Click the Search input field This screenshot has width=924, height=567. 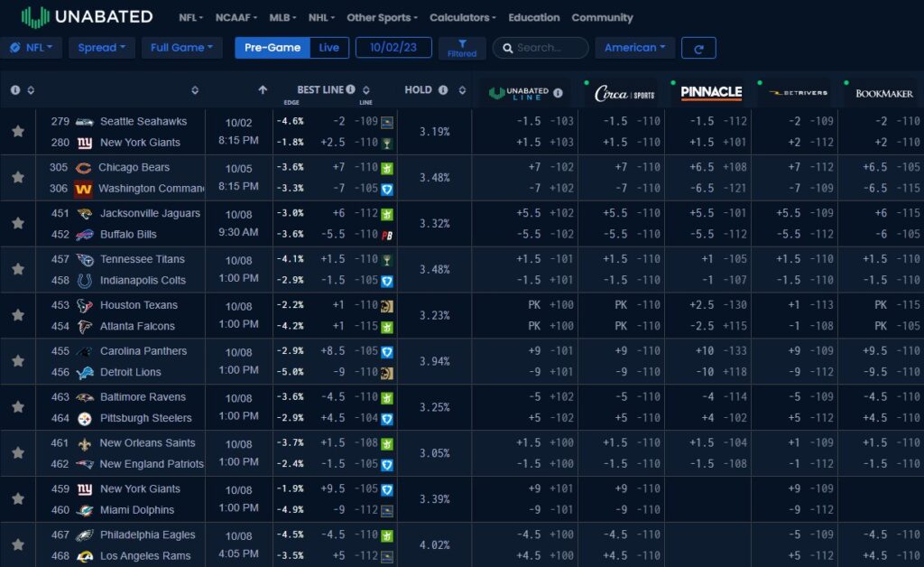click(541, 48)
